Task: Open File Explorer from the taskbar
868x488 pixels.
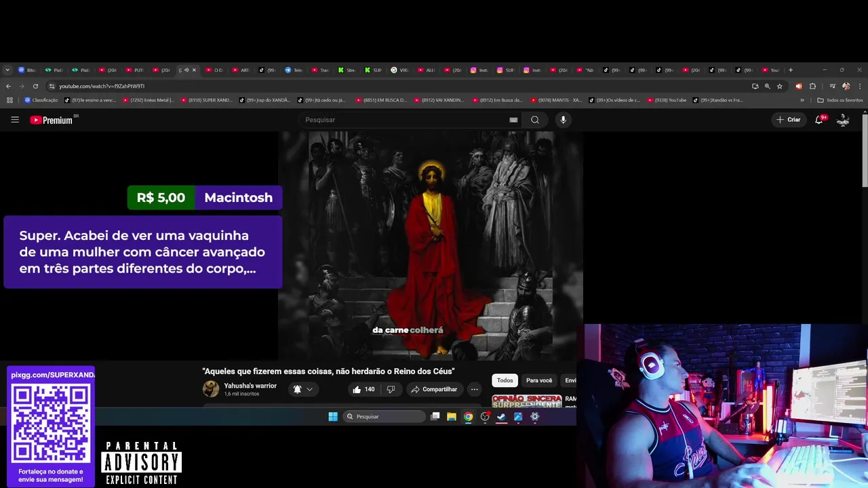Action: click(x=452, y=416)
